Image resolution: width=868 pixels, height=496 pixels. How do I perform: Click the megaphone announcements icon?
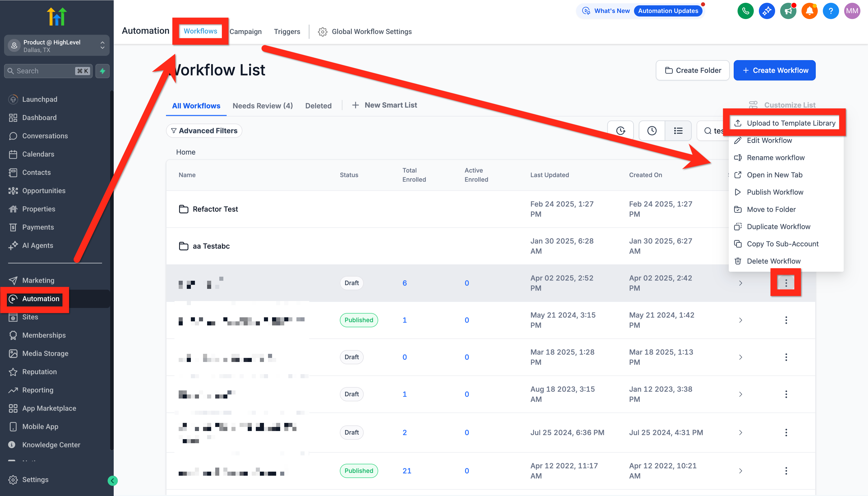[x=788, y=11]
